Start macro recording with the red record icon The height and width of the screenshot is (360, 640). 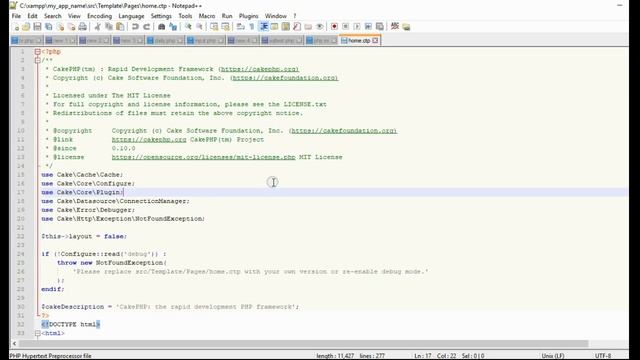point(334,27)
